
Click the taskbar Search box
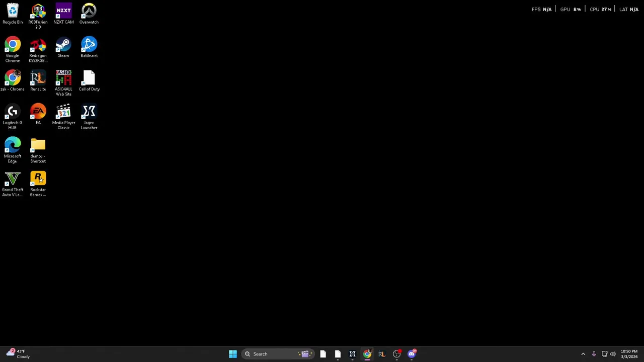[x=278, y=354]
